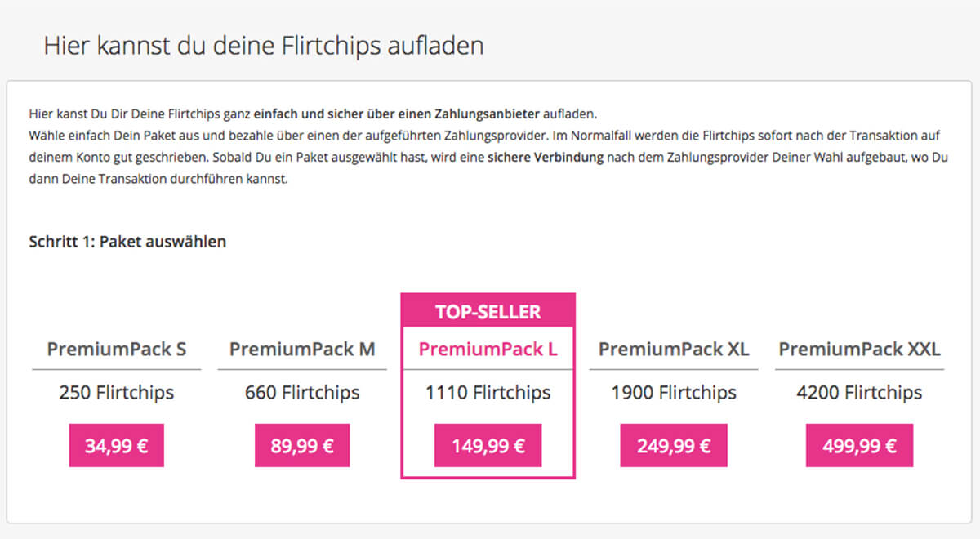Screen dimensions: 980x539
Task: Select the PremiumPack XXL heading
Action: 859,350
